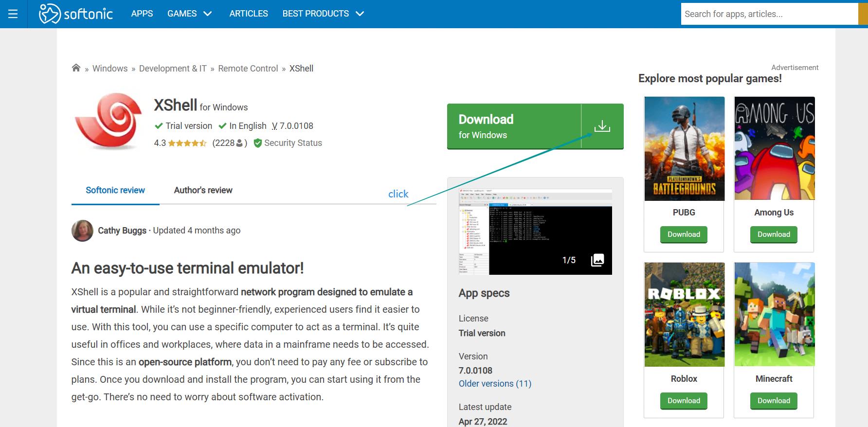Click the Download for Windows button
Viewport: 868px width, 427px height.
click(535, 126)
